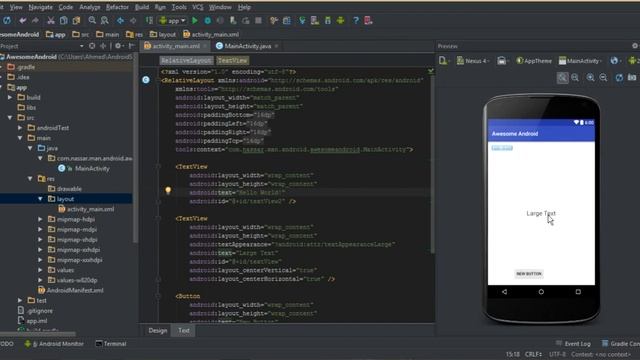640x360 pixels.
Task: Collapse the main folder
Action: pos(20,138)
